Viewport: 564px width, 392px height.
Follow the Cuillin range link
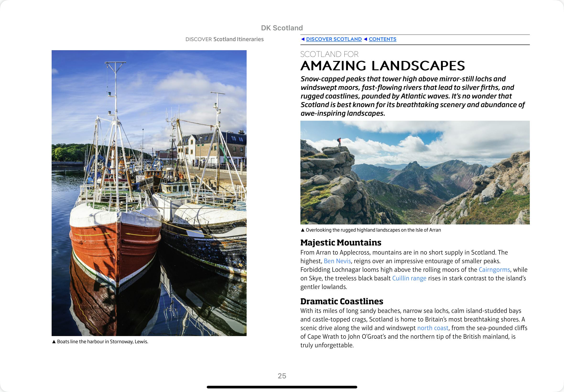[x=409, y=278]
